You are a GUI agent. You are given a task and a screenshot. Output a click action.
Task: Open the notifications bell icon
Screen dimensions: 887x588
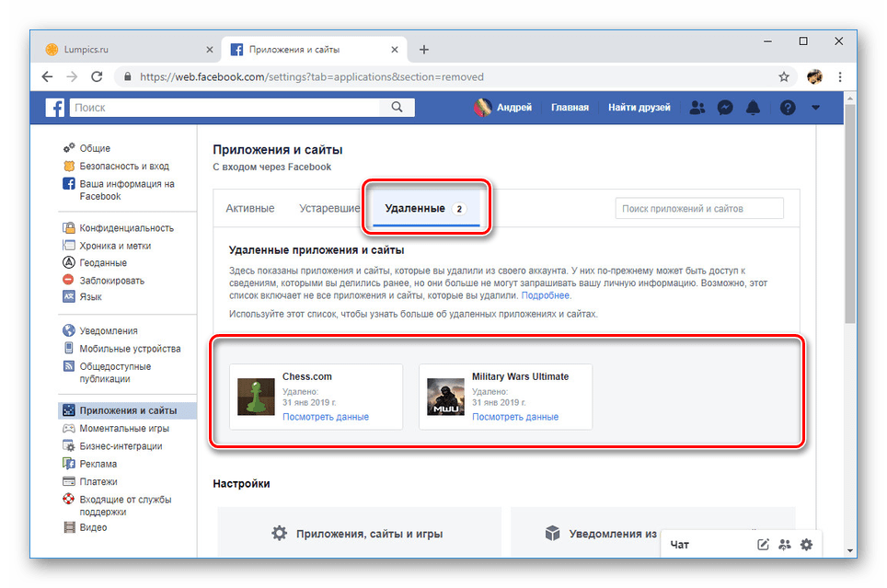[753, 108]
